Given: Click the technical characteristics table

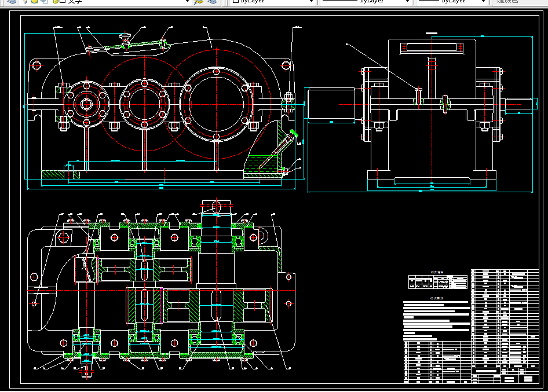Looking at the screenshot, I should pyautogui.click(x=437, y=281).
